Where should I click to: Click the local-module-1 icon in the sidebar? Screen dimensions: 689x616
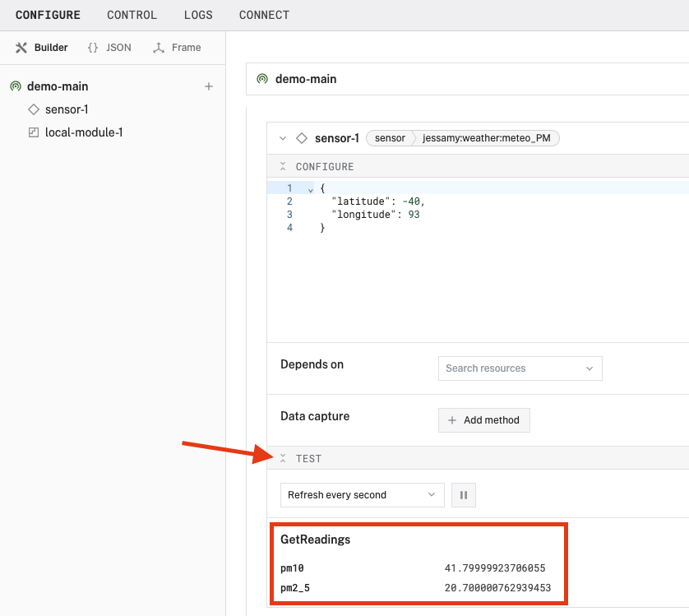pyautogui.click(x=34, y=132)
